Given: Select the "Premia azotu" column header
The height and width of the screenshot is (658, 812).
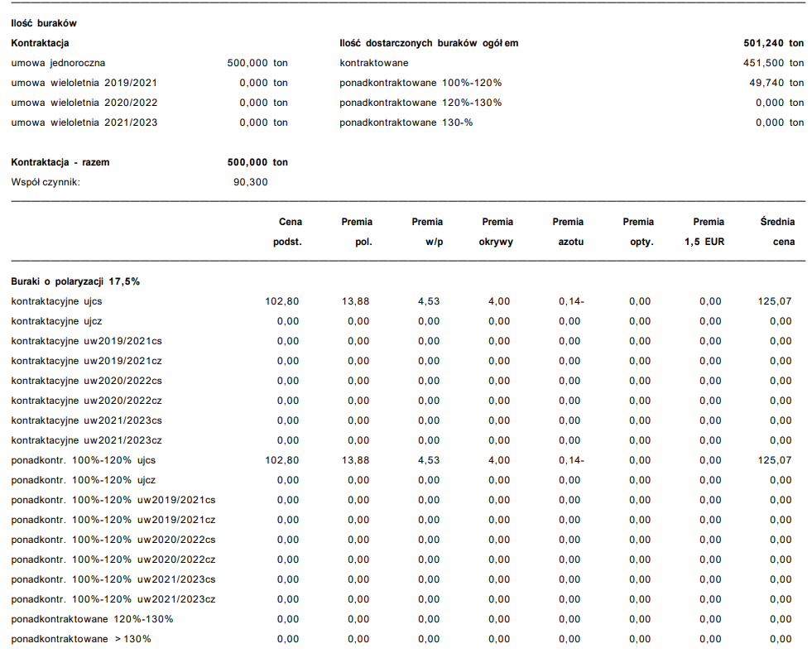Looking at the screenshot, I should pos(568,232).
